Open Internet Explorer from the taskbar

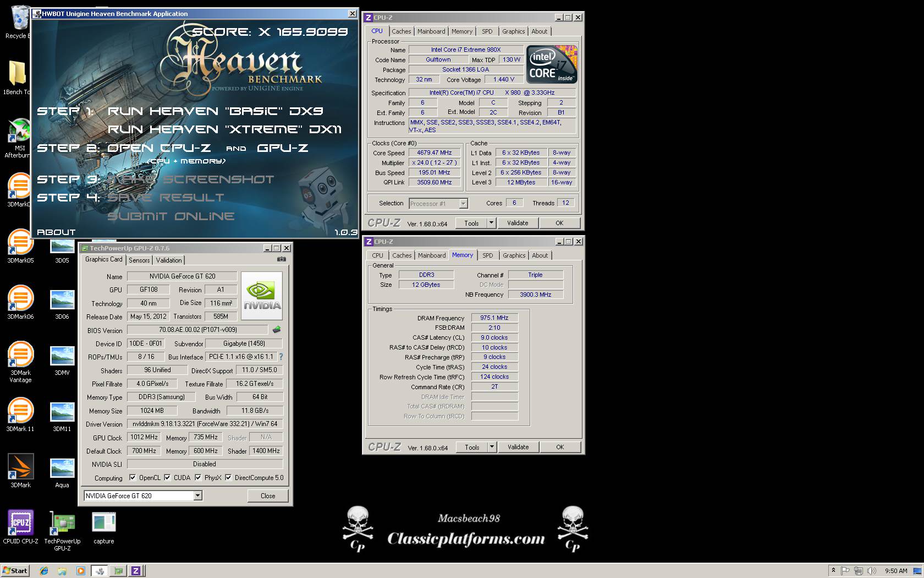(44, 571)
